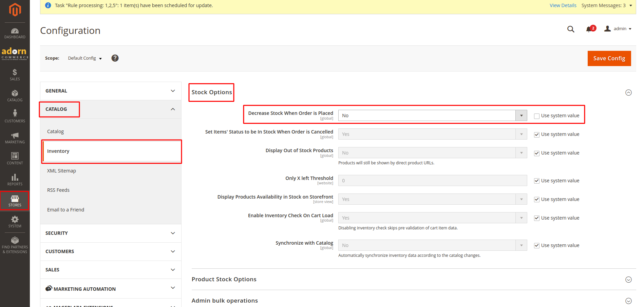Expand the Customers configuration section
The image size is (644, 307).
coord(111,251)
